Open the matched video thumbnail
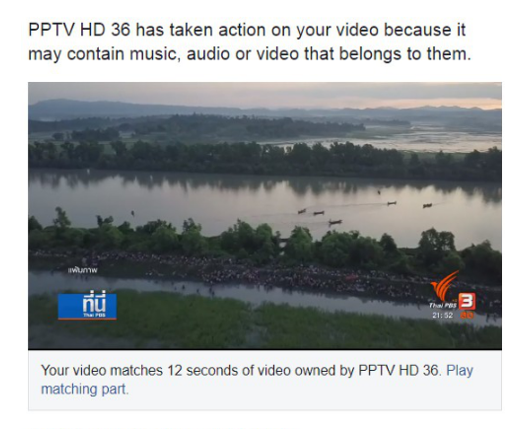529x429 pixels. [x=265, y=216]
